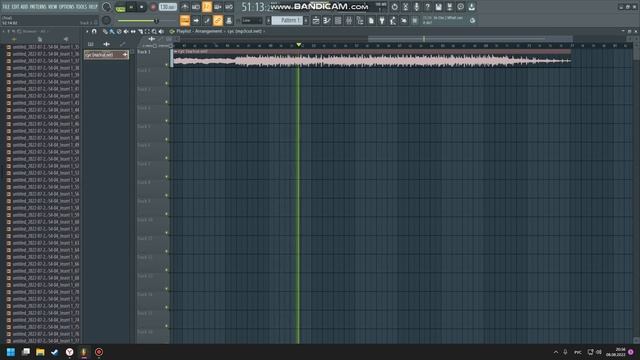Viewport: 640px width, 360px height.
Task: Click the tempo display field
Action: point(167,7)
